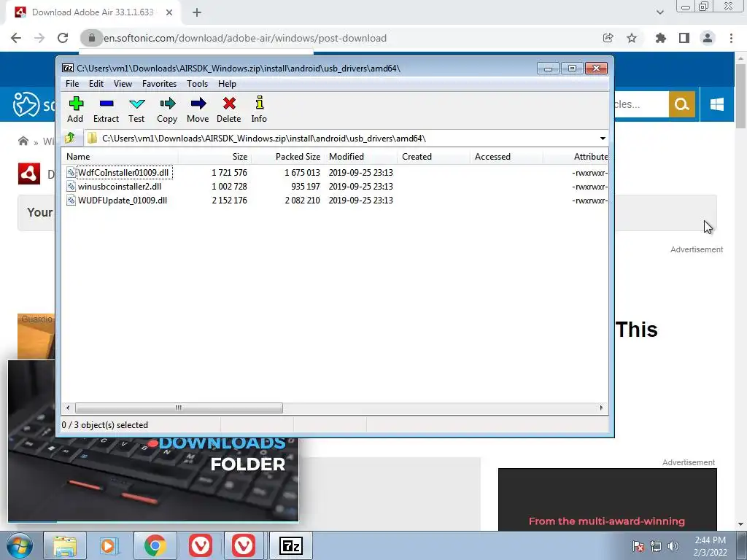The image size is (747, 560).
Task: Bookmark this page with star icon
Action: pos(632,38)
